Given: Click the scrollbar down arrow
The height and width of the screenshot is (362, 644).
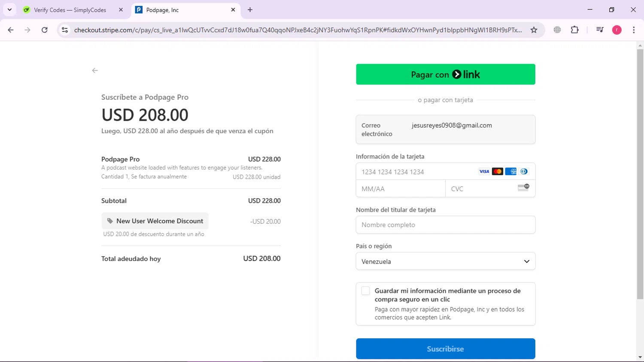Looking at the screenshot, I should pos(640,357).
